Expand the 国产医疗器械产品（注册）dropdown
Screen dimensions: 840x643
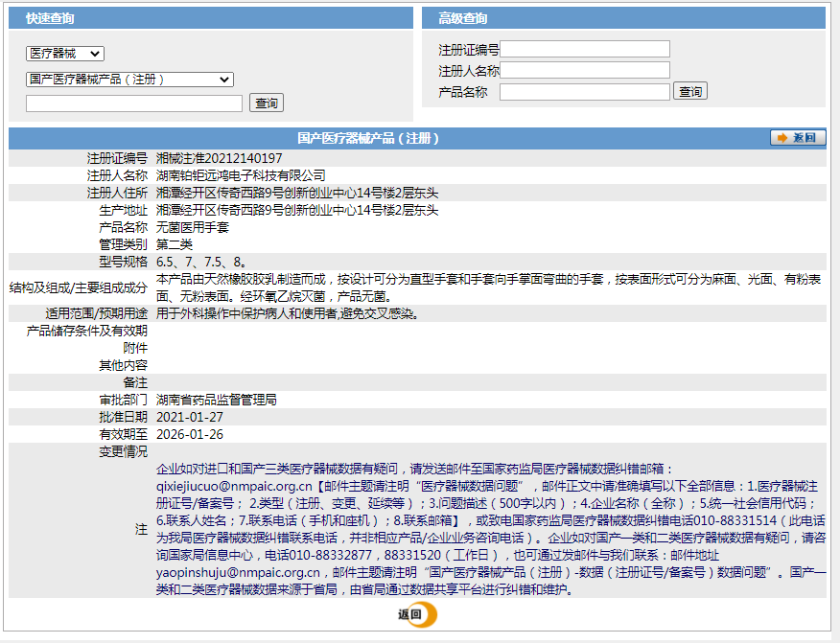(x=129, y=80)
